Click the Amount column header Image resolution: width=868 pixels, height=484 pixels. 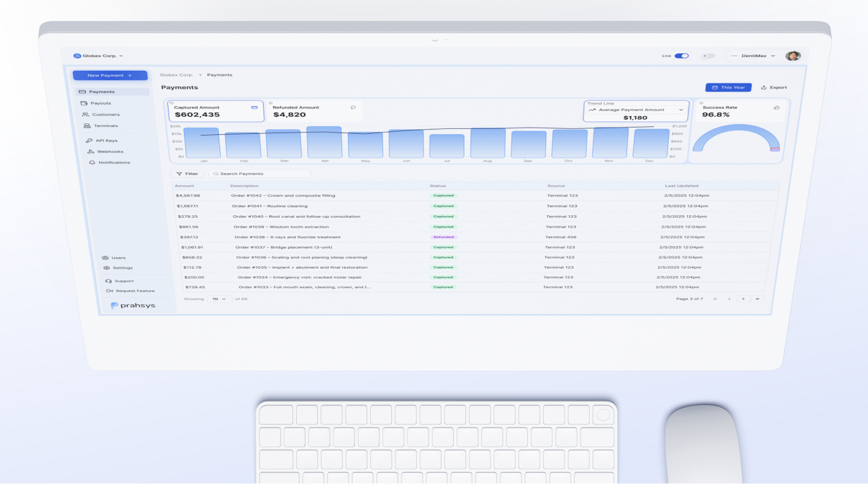point(185,185)
